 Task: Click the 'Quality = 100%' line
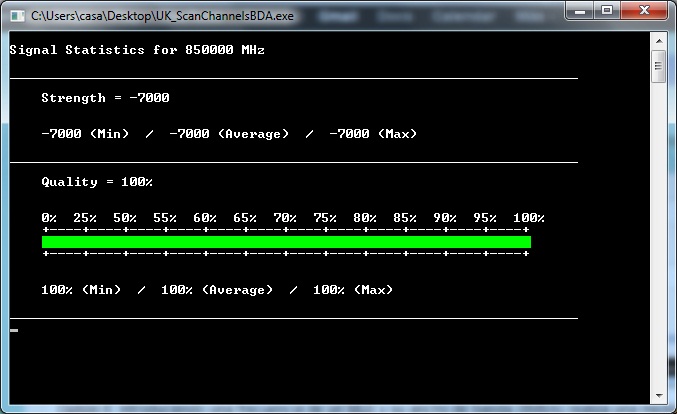[x=97, y=182]
